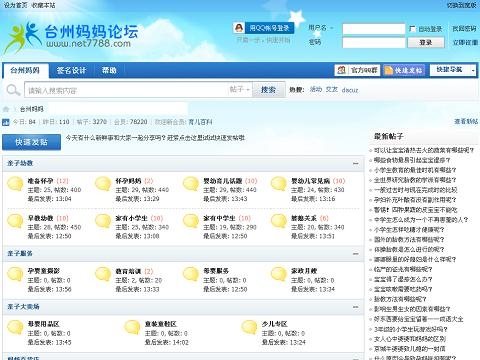Screen dimensions: 480x360
Task: Click the bubble icon for the 早教幼教 board
Action: click(x=15, y=221)
